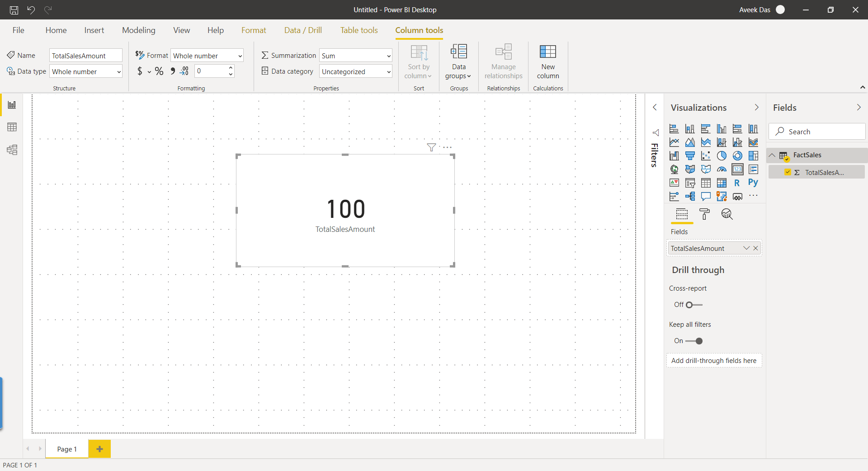Click the visual's filter funnel icon

point(431,147)
